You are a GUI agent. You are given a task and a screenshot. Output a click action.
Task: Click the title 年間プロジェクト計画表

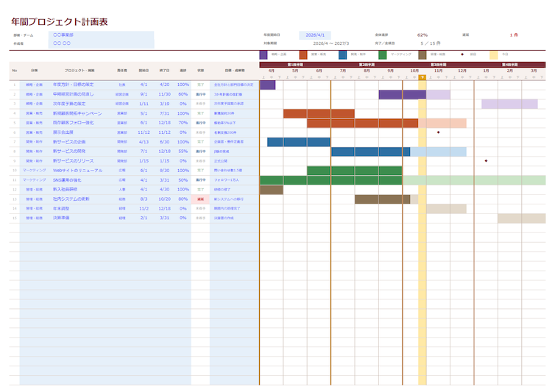[60, 22]
